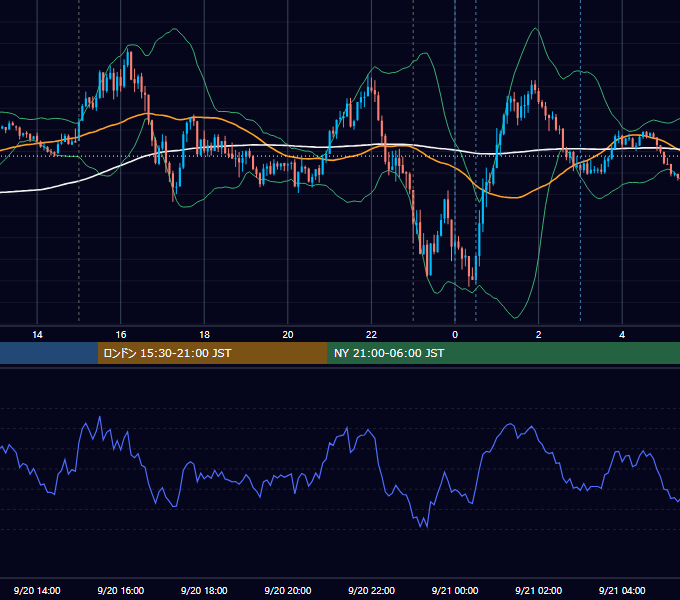680x600 pixels.
Task: Select hour label 4 on price chart axis
Action: point(622,335)
